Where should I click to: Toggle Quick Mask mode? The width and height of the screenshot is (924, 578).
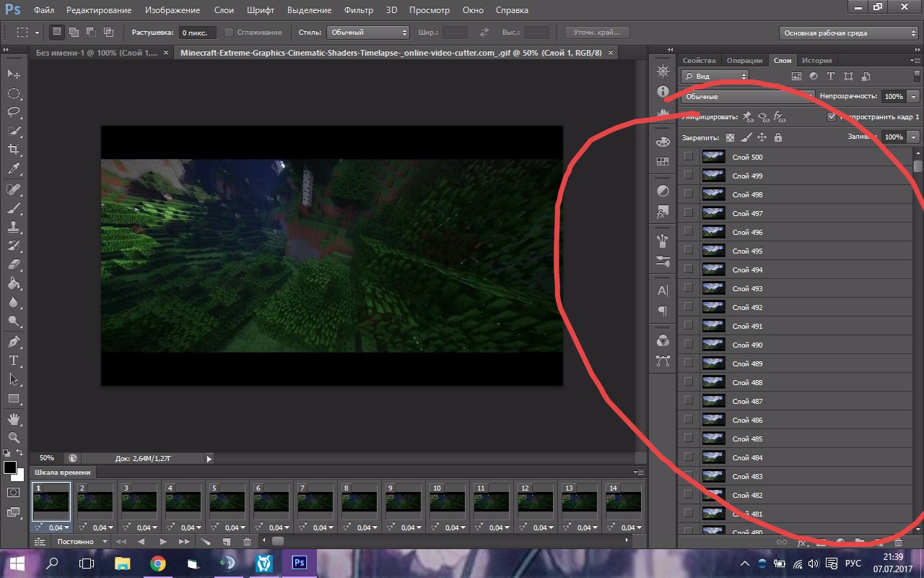point(14,492)
